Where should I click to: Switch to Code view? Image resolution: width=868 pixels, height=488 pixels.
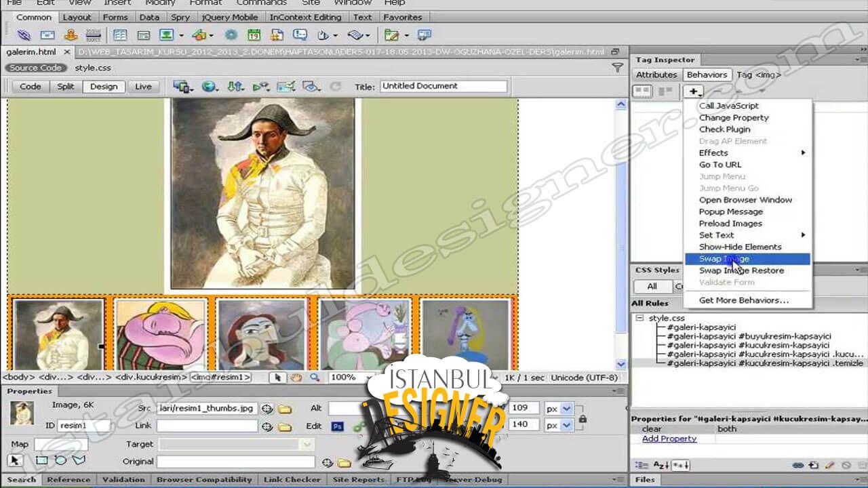pos(31,87)
